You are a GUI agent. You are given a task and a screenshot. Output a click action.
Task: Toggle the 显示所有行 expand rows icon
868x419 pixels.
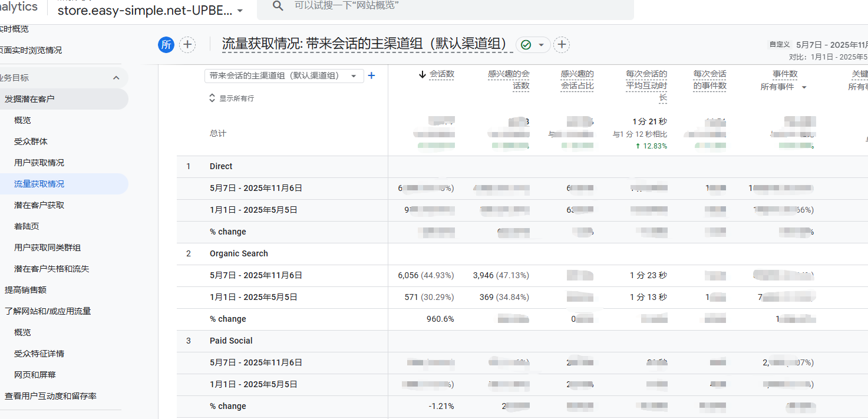(x=213, y=98)
